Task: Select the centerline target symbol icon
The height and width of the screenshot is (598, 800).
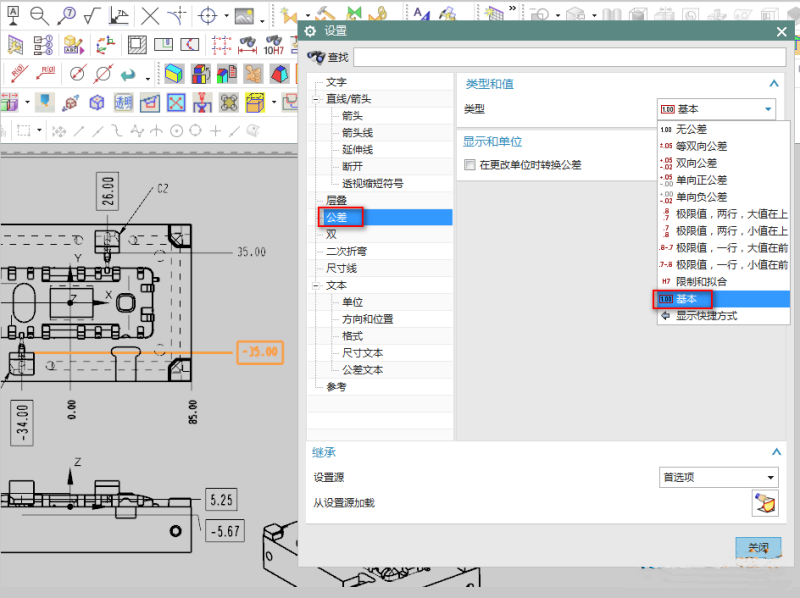Action: click(x=209, y=15)
